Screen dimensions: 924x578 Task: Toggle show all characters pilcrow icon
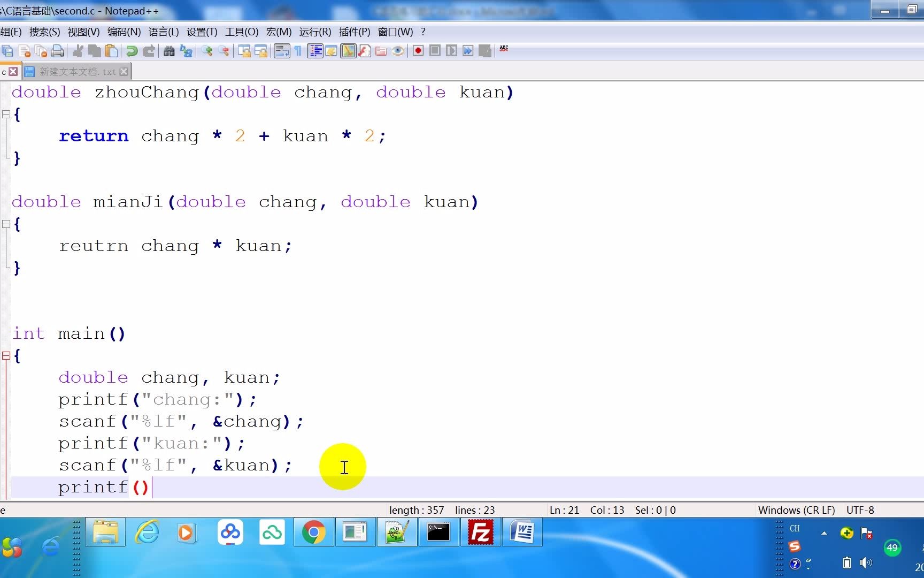coord(298,51)
